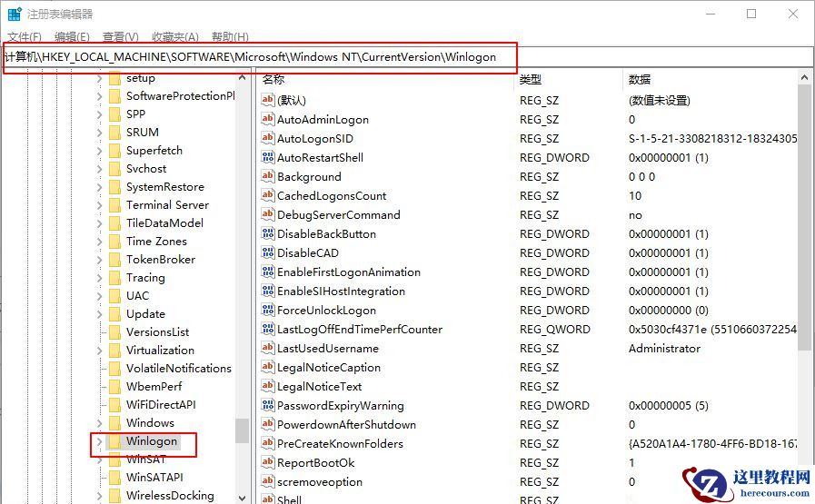Screen dimensions: 815x504
Task: Expand the Superfetch registry key
Action: (x=99, y=151)
